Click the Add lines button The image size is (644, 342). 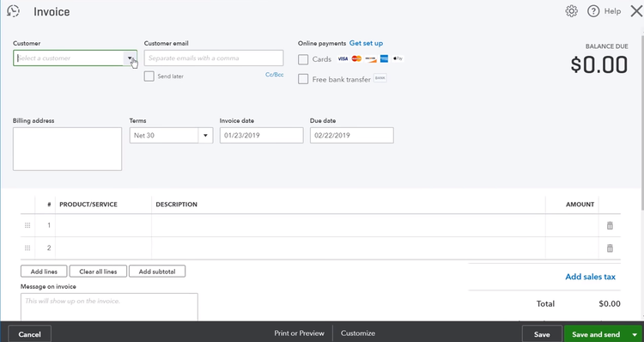point(44,272)
